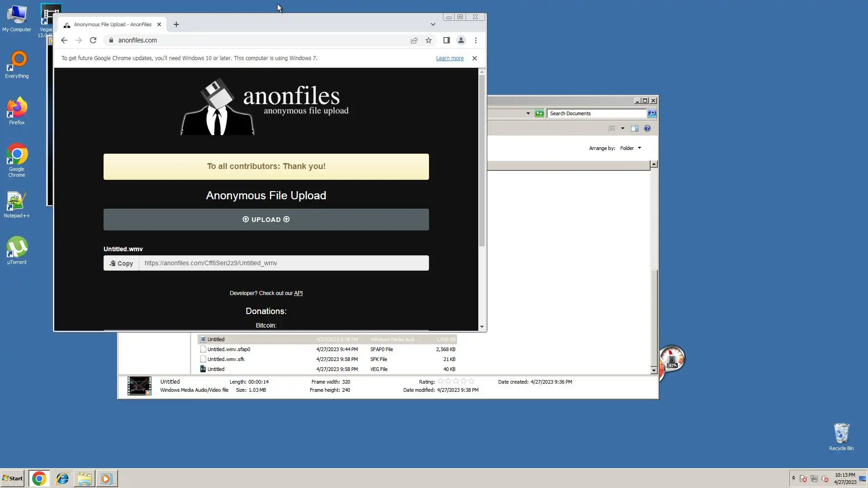Click the Copy link button
The height and width of the screenshot is (488, 868).
(121, 263)
